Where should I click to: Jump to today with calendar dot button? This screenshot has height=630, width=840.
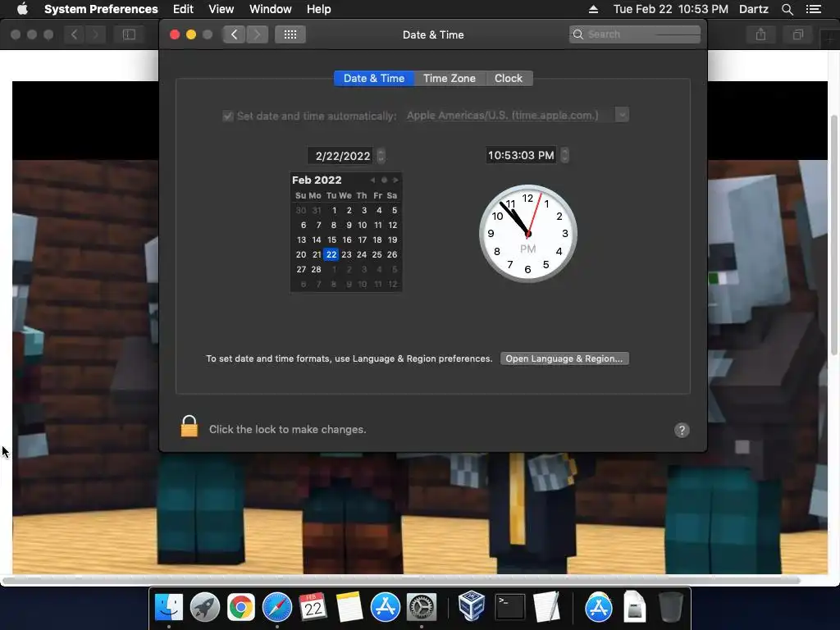pos(384,180)
